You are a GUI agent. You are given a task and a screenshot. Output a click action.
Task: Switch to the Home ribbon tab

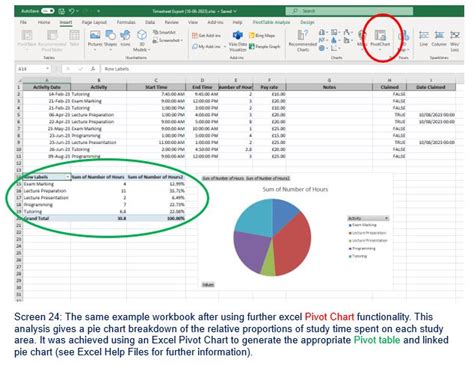(x=44, y=22)
